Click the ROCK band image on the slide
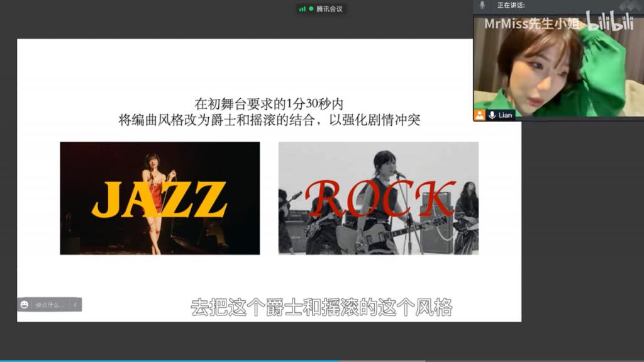This screenshot has width=644, height=362. coord(378,198)
